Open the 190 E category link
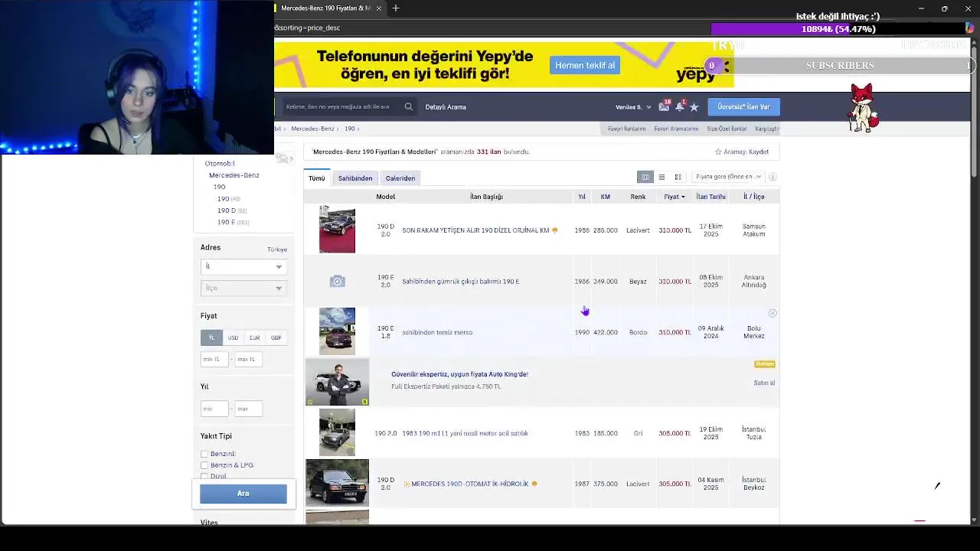 click(226, 222)
